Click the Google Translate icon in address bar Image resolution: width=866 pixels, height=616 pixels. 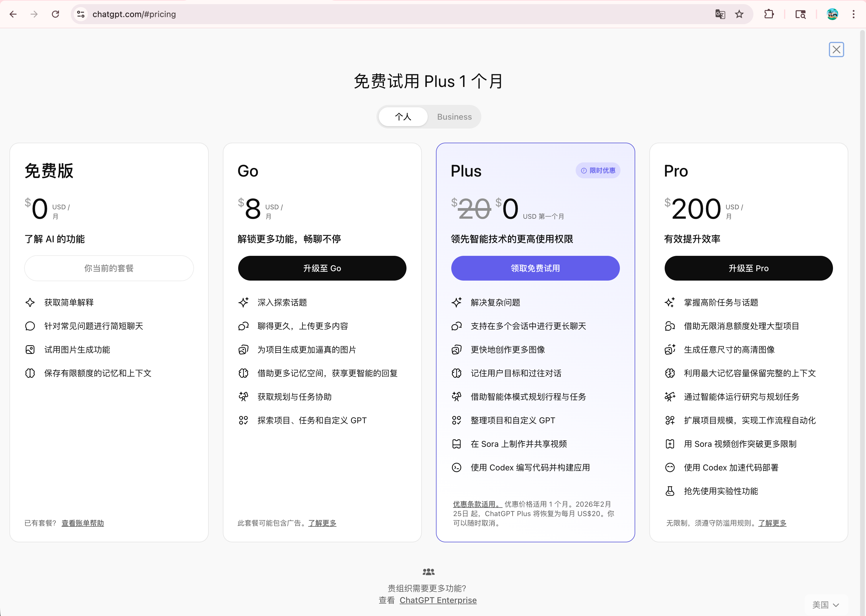tap(720, 14)
